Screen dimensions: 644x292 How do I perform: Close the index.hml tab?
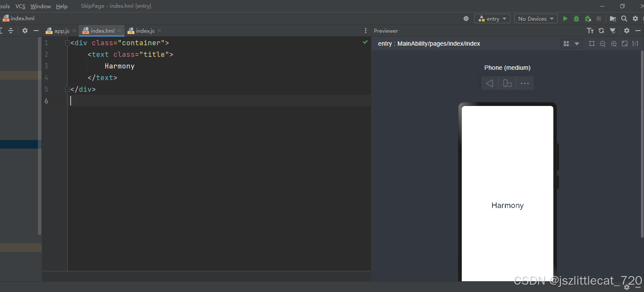(x=119, y=31)
